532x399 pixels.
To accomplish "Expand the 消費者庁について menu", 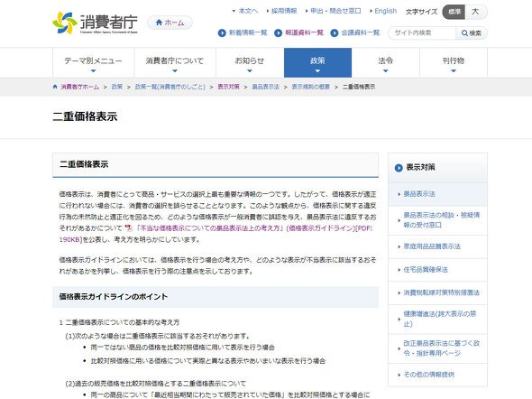I will pos(175,63).
